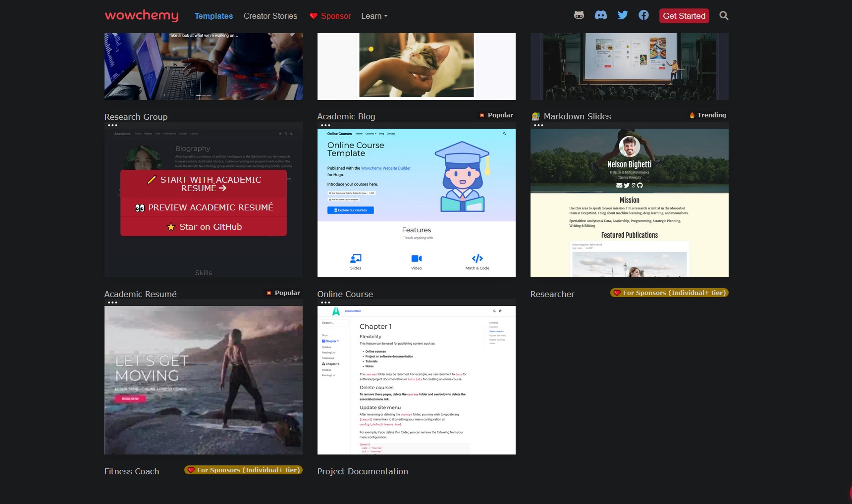Click the Twitter bird icon

point(623,15)
